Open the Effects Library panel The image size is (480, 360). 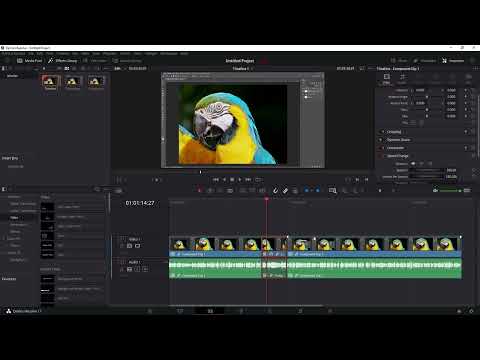[x=62, y=61]
